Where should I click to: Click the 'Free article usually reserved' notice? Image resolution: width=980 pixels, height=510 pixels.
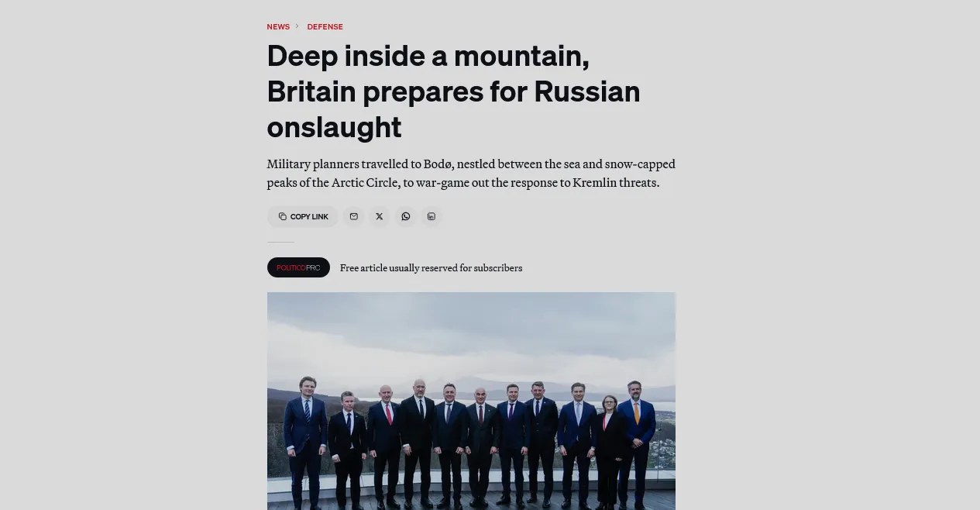pyautogui.click(x=431, y=268)
